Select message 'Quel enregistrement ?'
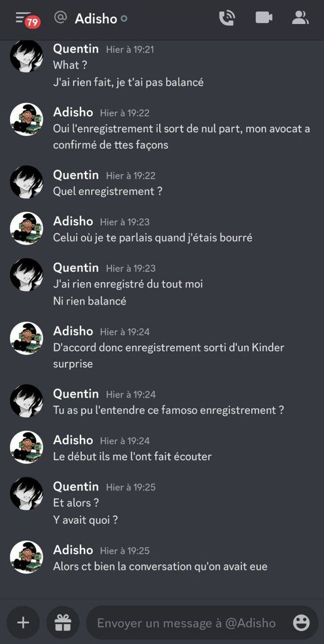 click(x=108, y=191)
